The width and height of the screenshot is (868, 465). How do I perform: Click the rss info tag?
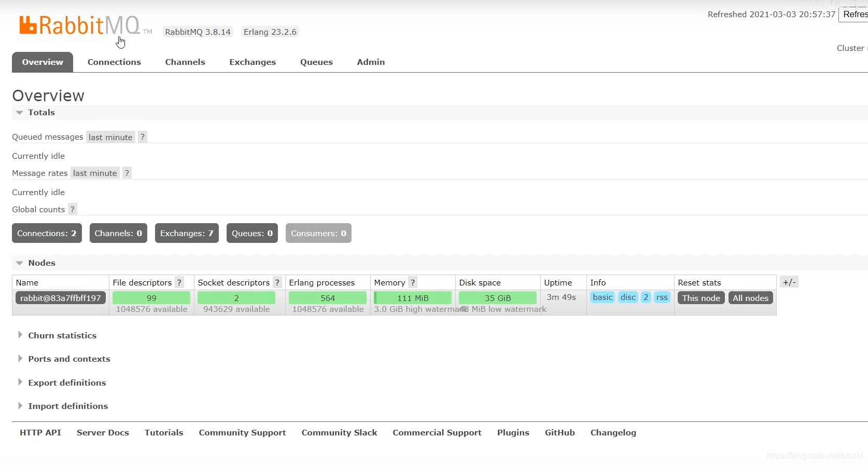(x=662, y=297)
